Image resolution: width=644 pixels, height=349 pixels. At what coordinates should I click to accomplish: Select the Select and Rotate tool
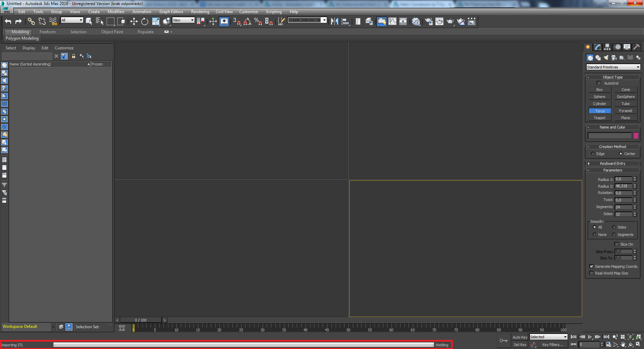[x=144, y=21]
